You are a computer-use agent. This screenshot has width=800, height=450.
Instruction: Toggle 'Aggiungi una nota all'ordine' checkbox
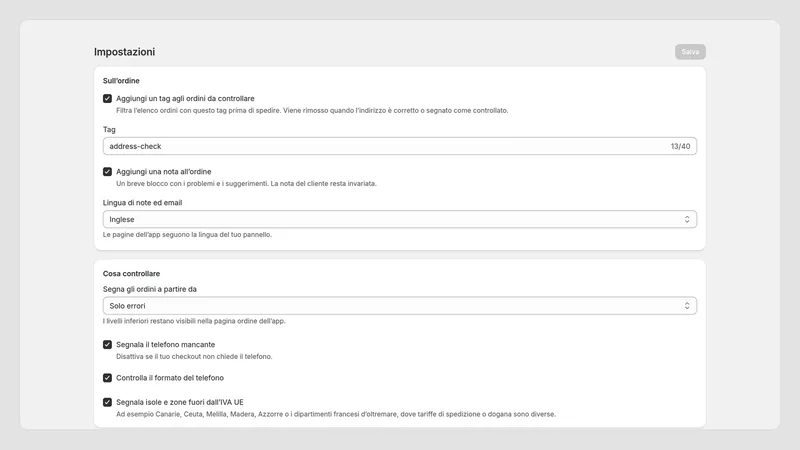click(x=107, y=171)
